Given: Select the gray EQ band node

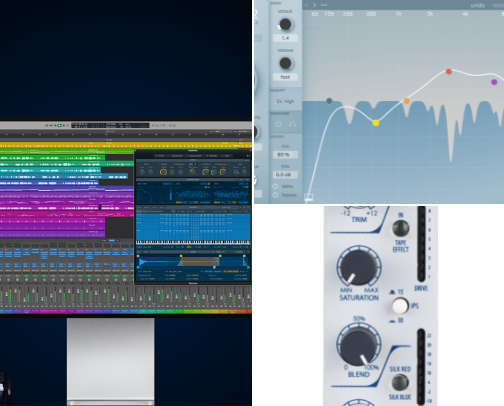Looking at the screenshot, I should point(329,101).
